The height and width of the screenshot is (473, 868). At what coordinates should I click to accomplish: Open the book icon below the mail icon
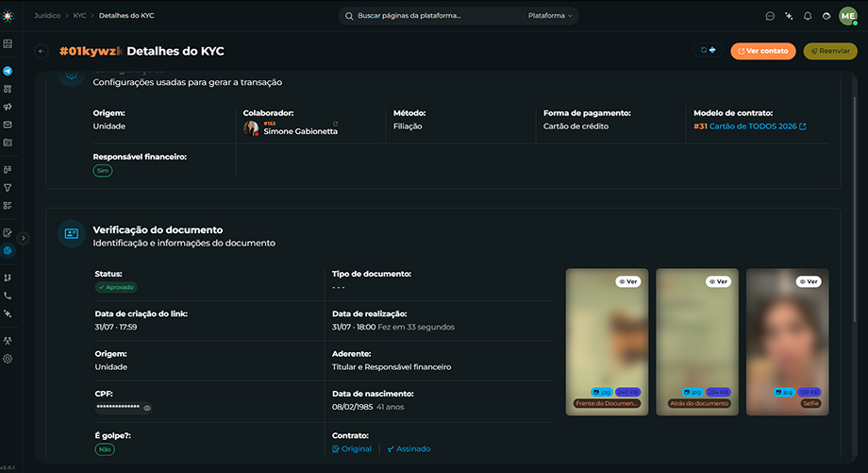pos(8,143)
